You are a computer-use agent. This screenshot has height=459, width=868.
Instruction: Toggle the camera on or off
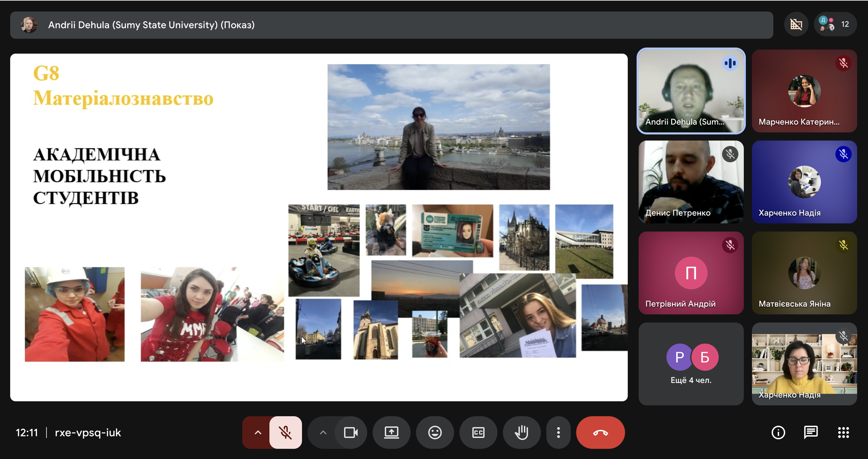(351, 432)
